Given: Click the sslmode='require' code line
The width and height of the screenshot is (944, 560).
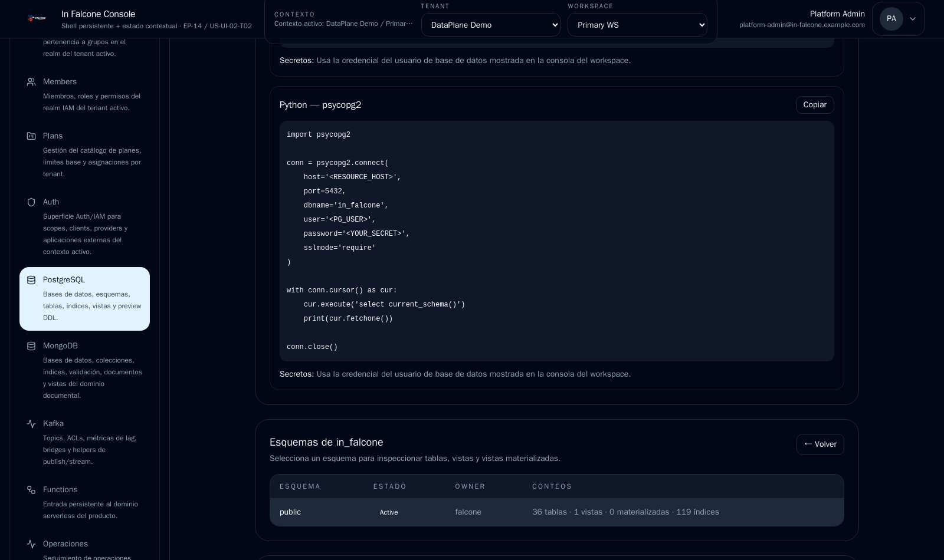Looking at the screenshot, I should point(340,248).
